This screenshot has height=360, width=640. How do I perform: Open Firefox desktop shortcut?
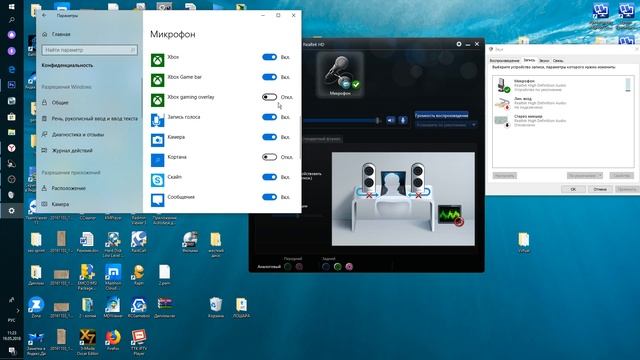coord(113,341)
